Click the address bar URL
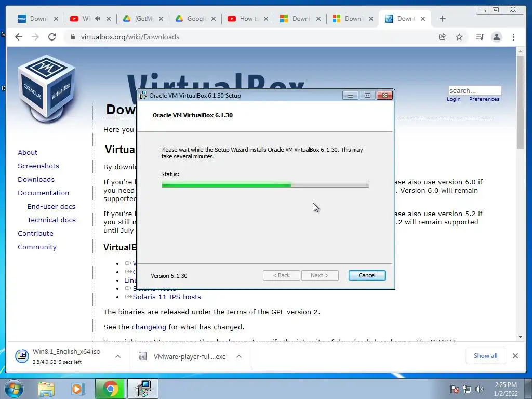Image resolution: width=532 pixels, height=399 pixels. [x=130, y=37]
